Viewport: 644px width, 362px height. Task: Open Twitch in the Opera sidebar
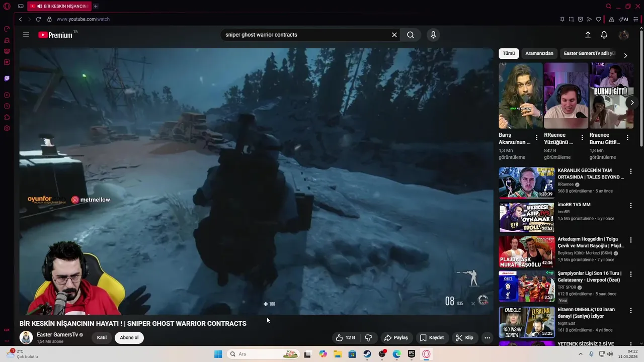click(7, 78)
